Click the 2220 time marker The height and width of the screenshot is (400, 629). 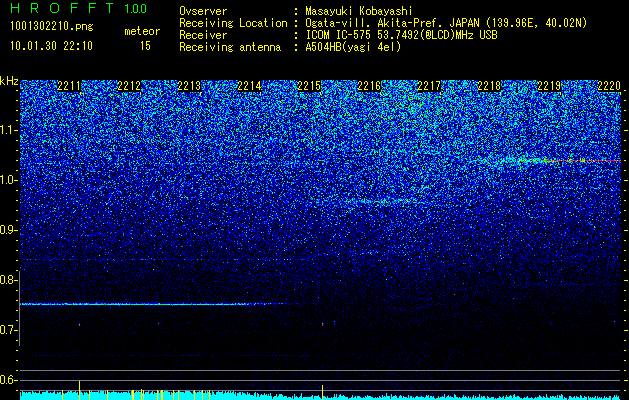pos(609,86)
